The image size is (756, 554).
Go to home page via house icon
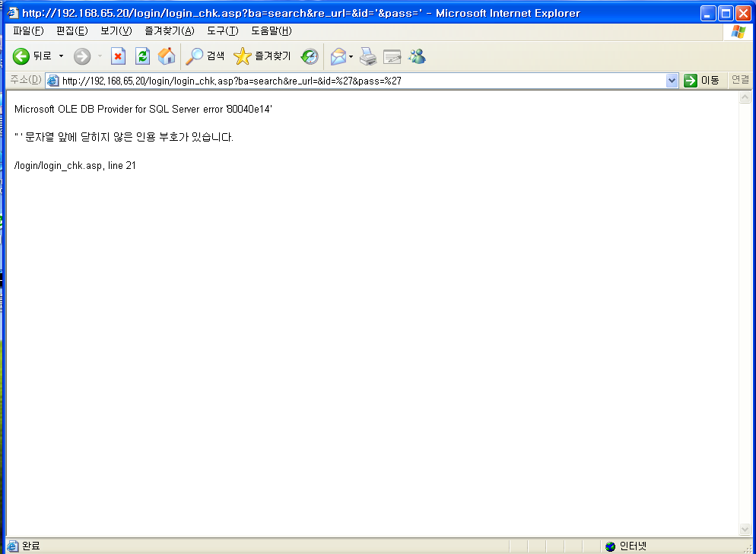click(x=167, y=56)
